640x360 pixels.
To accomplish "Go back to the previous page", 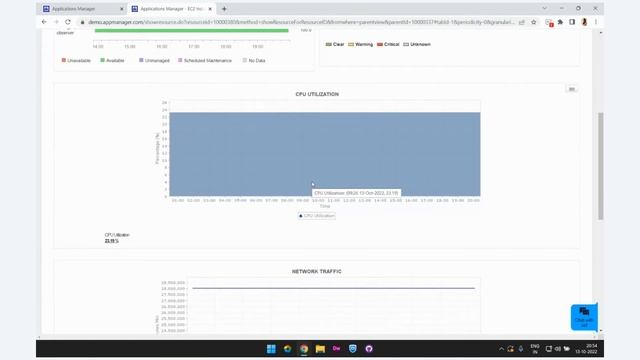I will (x=44, y=22).
